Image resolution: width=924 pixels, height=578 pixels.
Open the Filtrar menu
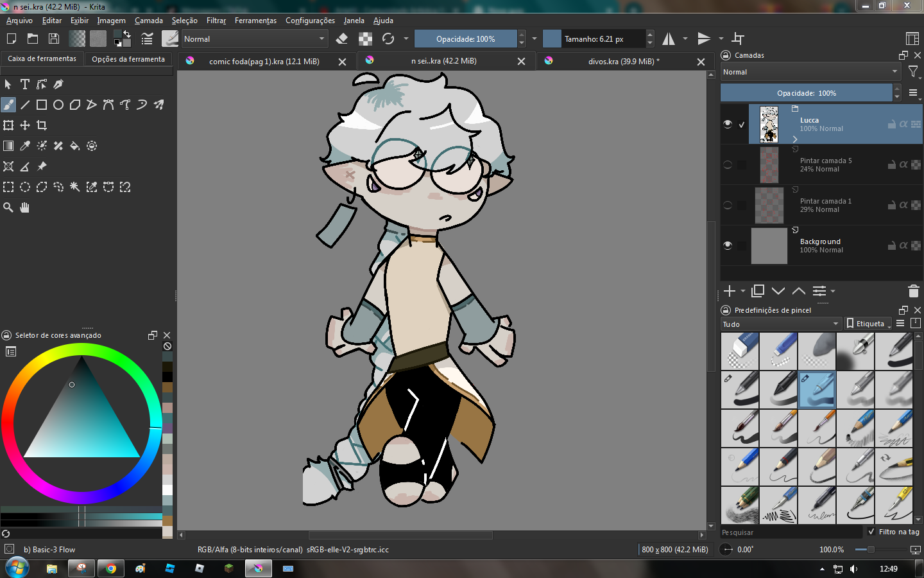click(216, 21)
